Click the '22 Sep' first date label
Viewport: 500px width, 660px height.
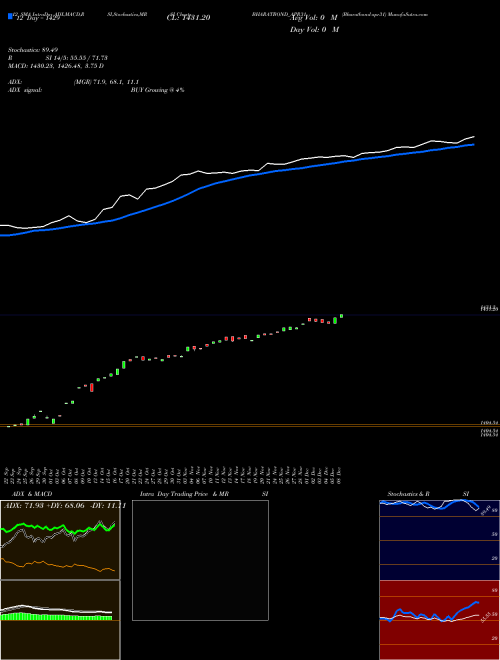(8, 474)
